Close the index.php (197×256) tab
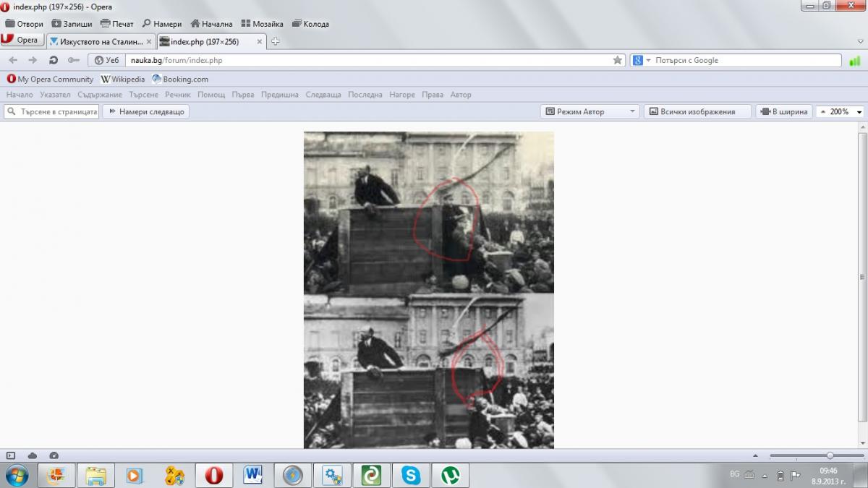This screenshot has width=868, height=488. [260, 42]
